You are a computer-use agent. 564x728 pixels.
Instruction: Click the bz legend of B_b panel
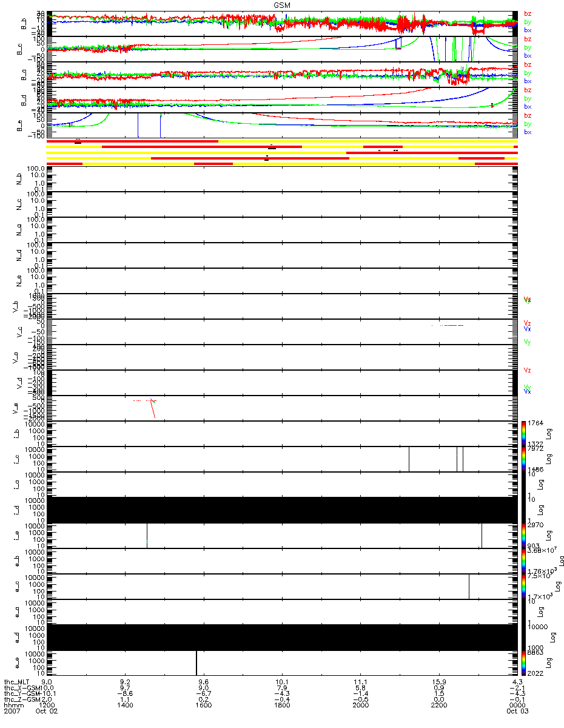528,13
